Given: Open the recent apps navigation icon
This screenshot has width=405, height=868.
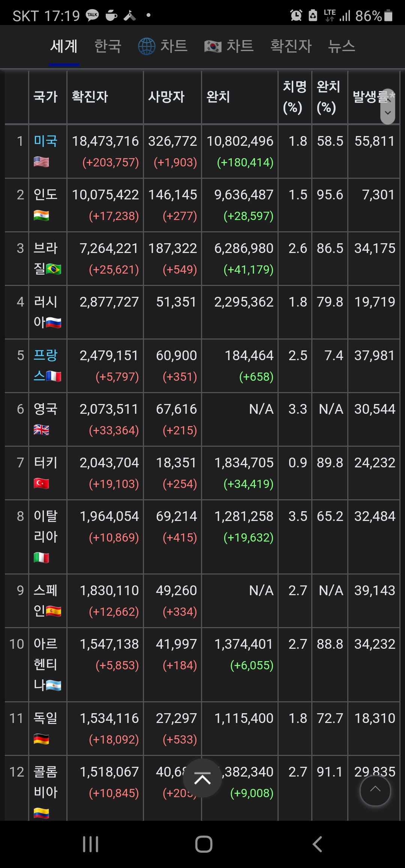Looking at the screenshot, I should 90,844.
